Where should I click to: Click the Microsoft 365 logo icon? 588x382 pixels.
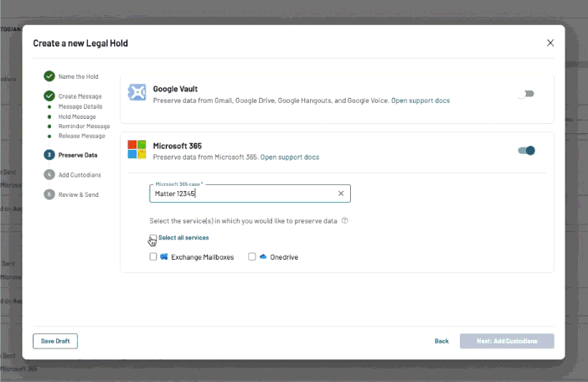point(137,150)
